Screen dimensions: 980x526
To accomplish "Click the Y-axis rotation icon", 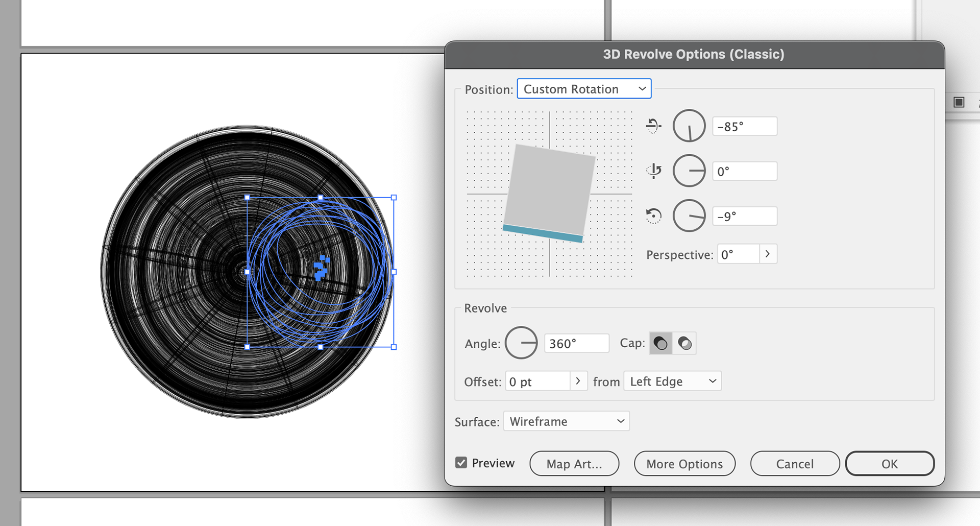I will click(653, 171).
